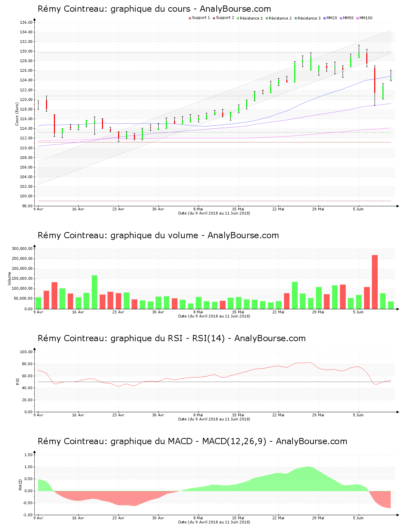Click the 98.00 value on the price axis
The image size is (412, 532).
click(27, 206)
